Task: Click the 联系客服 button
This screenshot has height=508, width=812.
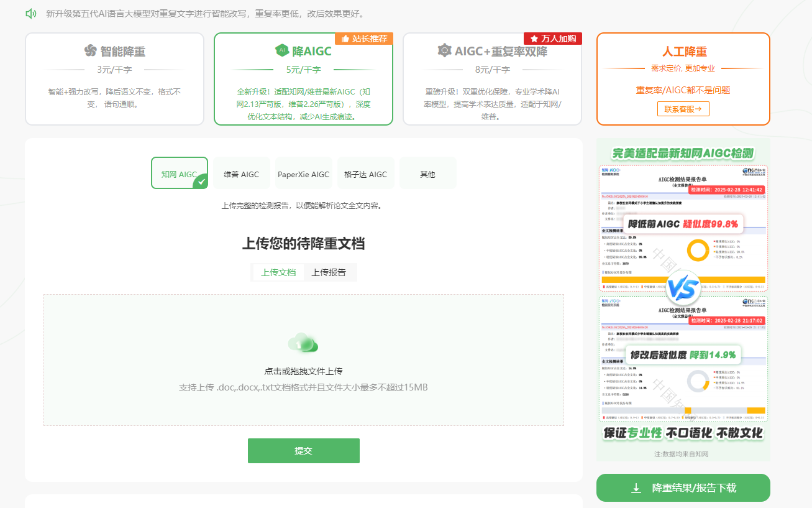Action: (683, 109)
